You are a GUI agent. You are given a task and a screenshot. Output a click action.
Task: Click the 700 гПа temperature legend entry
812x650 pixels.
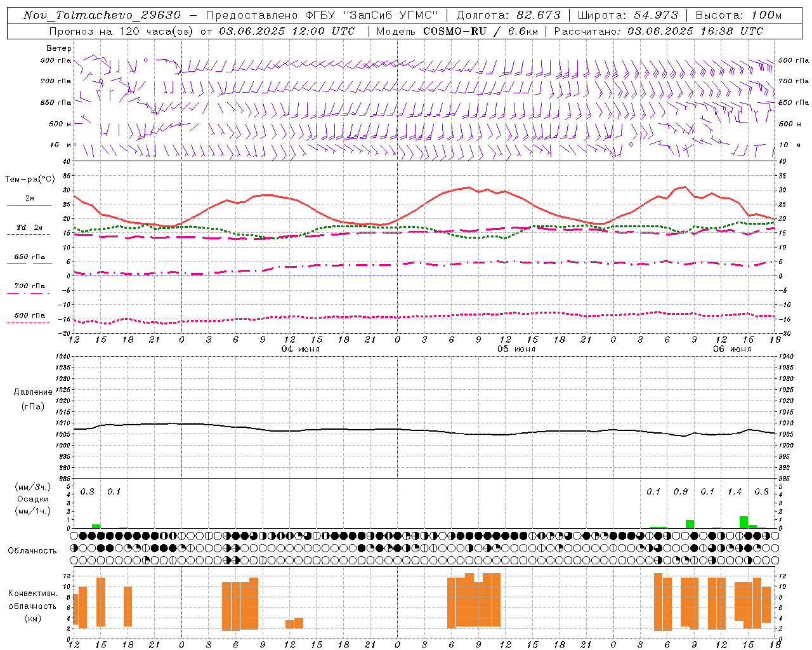(30, 286)
